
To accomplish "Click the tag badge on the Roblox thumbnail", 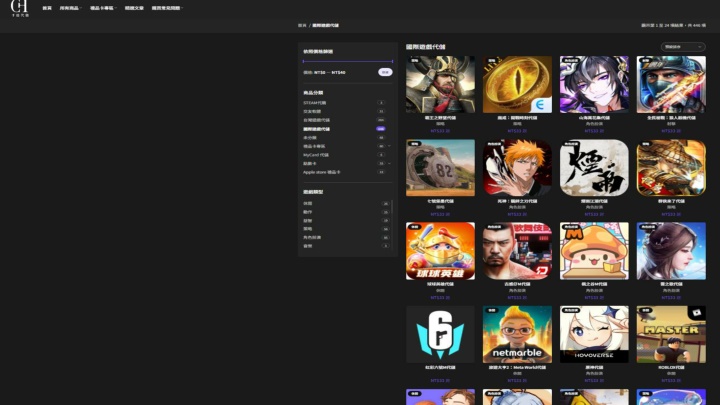I will pyautogui.click(x=646, y=310).
